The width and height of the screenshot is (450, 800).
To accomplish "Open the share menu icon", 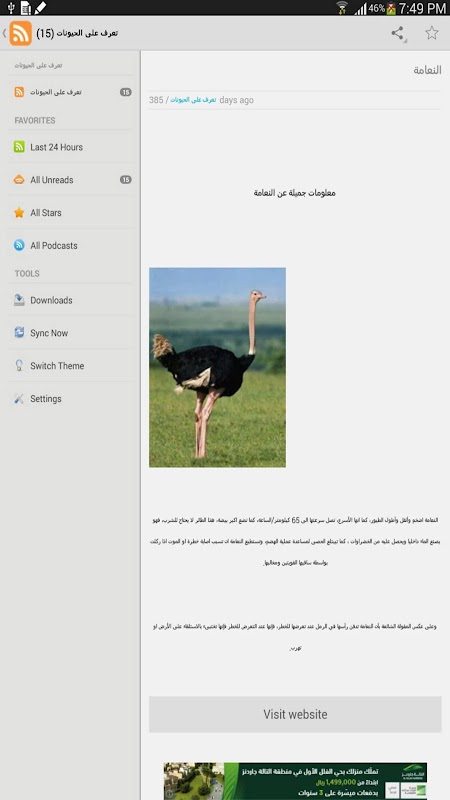I will pyautogui.click(x=398, y=34).
